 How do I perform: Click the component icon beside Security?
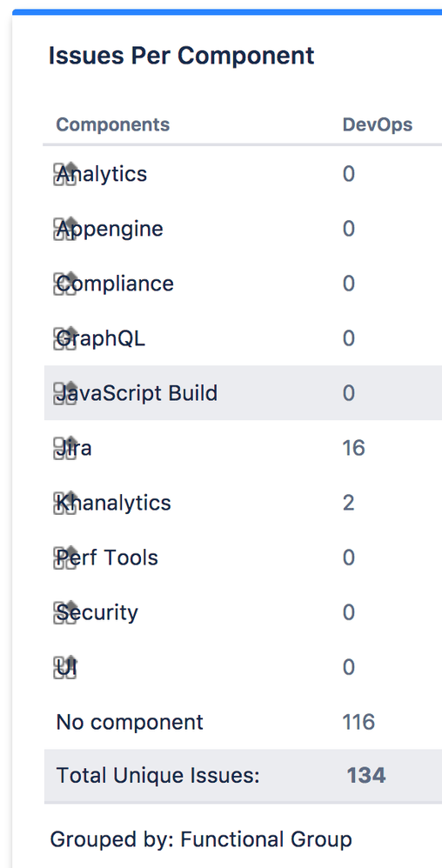coord(64,613)
